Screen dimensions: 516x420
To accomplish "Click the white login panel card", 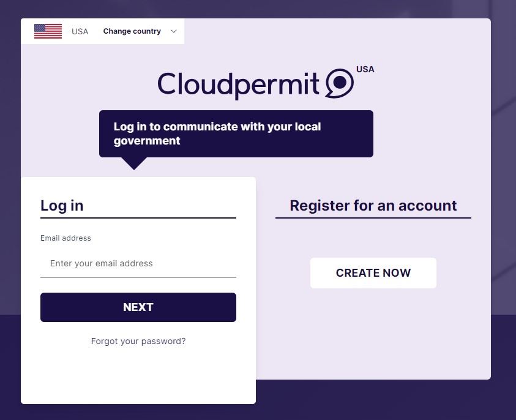I will pyautogui.click(x=138, y=373).
